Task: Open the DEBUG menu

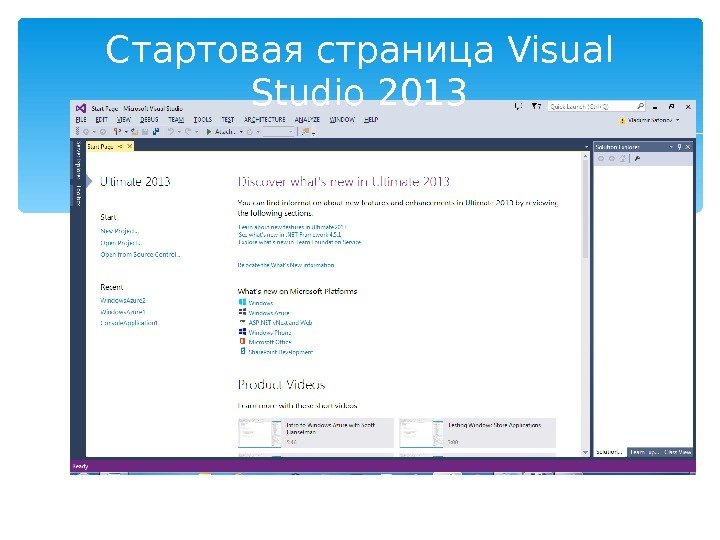Action: (149, 119)
